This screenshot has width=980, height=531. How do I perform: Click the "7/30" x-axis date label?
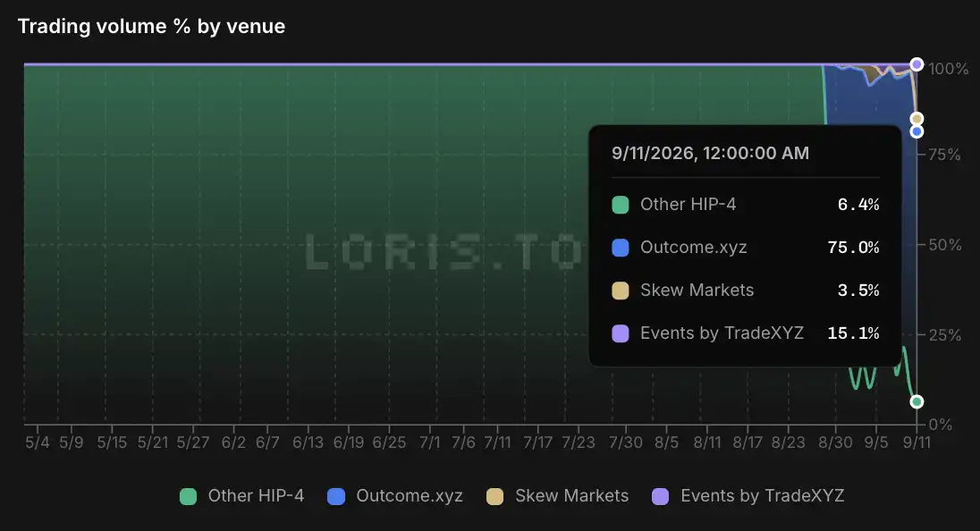(x=626, y=442)
